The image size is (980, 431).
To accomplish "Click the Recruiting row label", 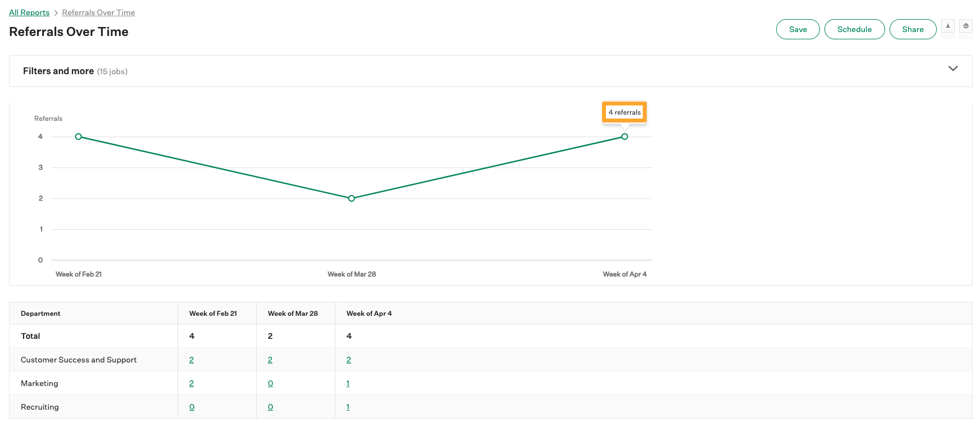I will (40, 407).
